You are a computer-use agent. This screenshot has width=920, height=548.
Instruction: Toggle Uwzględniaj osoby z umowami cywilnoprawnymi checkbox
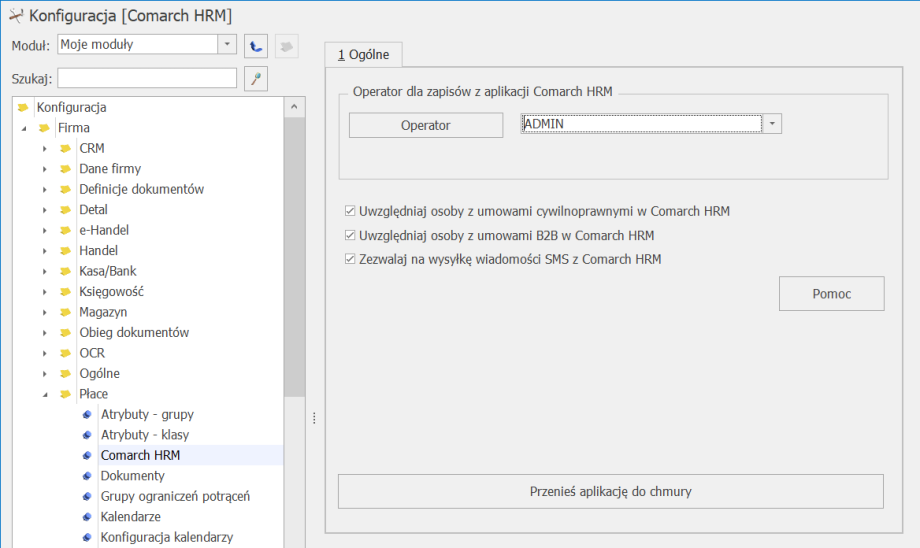(350, 212)
